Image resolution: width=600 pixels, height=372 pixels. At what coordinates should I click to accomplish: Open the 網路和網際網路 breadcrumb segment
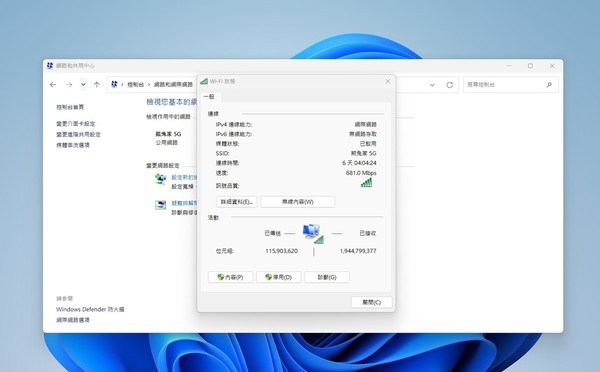pos(173,85)
